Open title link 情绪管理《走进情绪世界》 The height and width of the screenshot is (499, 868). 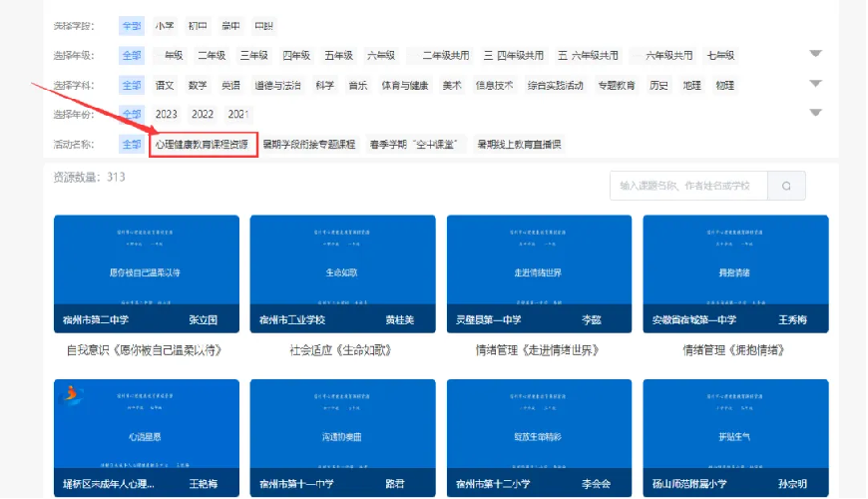tap(538, 350)
